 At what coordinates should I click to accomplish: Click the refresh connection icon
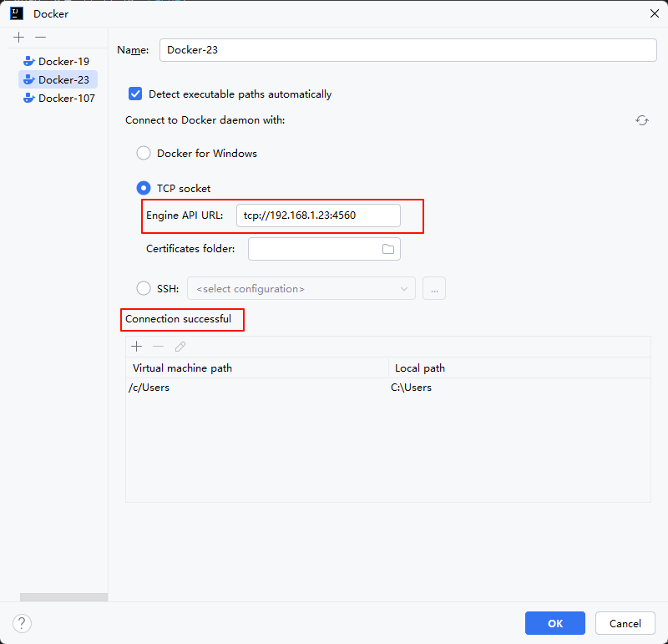(x=642, y=120)
